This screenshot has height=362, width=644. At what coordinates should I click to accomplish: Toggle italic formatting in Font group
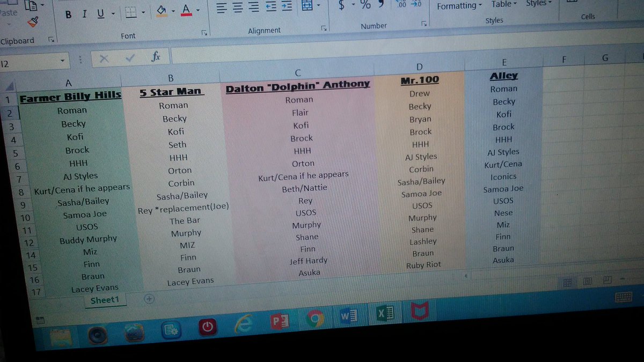85,14
